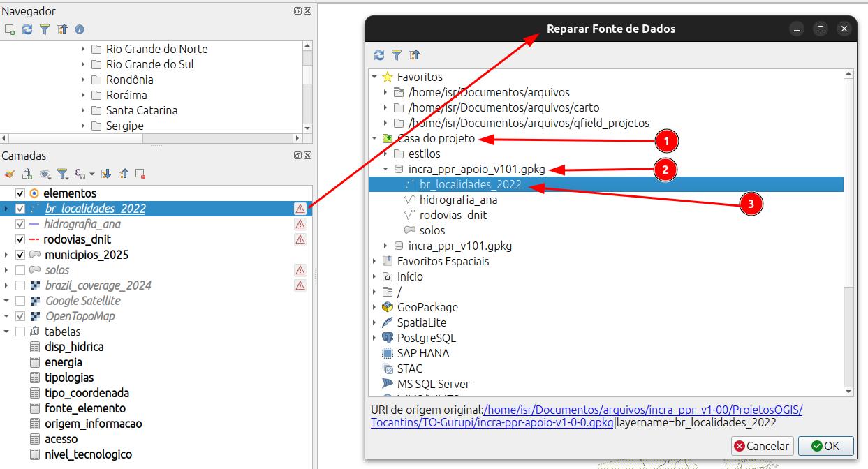Expand the PostgreSQL browser node

(374, 338)
